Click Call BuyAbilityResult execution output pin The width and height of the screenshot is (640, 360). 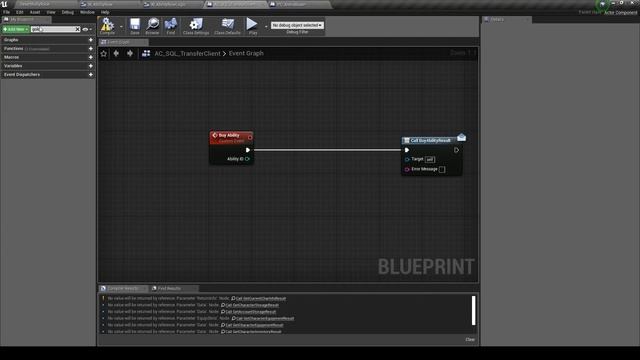point(456,150)
